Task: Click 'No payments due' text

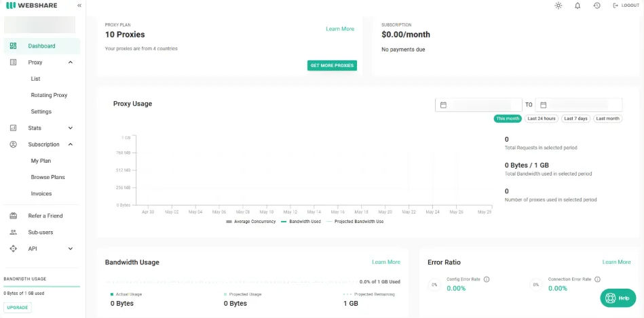Action: 403,49
